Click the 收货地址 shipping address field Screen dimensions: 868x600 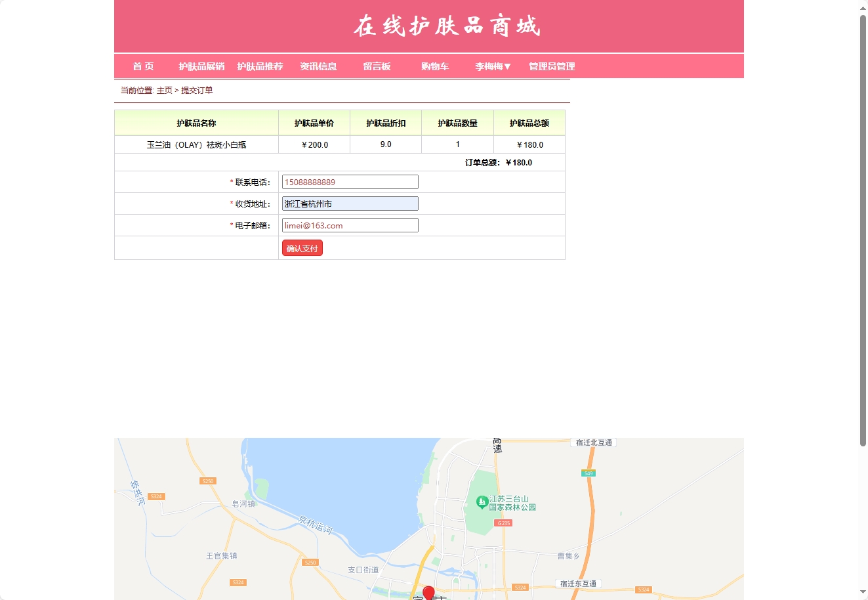click(350, 204)
